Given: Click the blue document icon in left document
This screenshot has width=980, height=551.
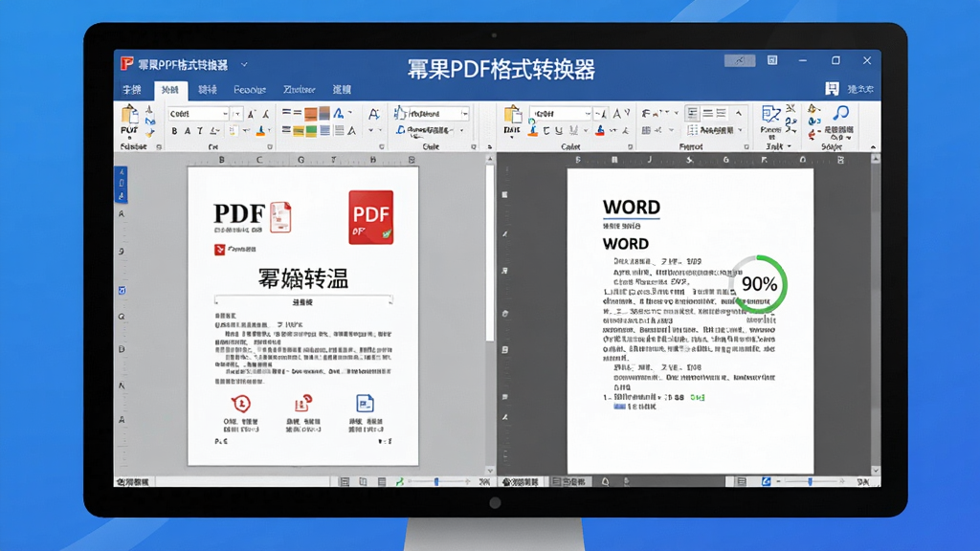Looking at the screenshot, I should 365,403.
